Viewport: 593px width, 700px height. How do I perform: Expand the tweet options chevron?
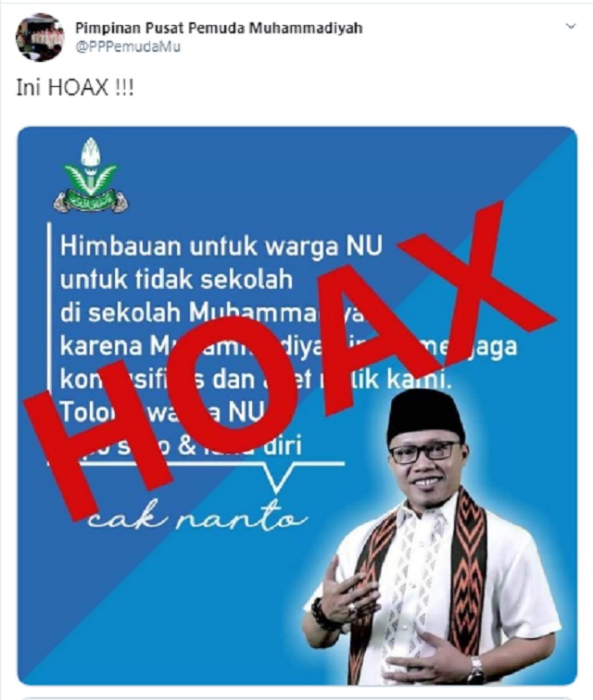point(571,26)
